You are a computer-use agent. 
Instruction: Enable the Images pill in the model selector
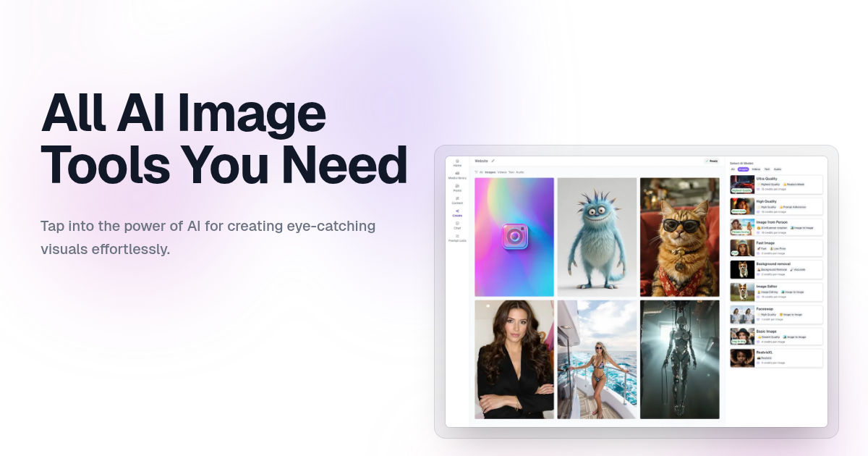(743, 169)
